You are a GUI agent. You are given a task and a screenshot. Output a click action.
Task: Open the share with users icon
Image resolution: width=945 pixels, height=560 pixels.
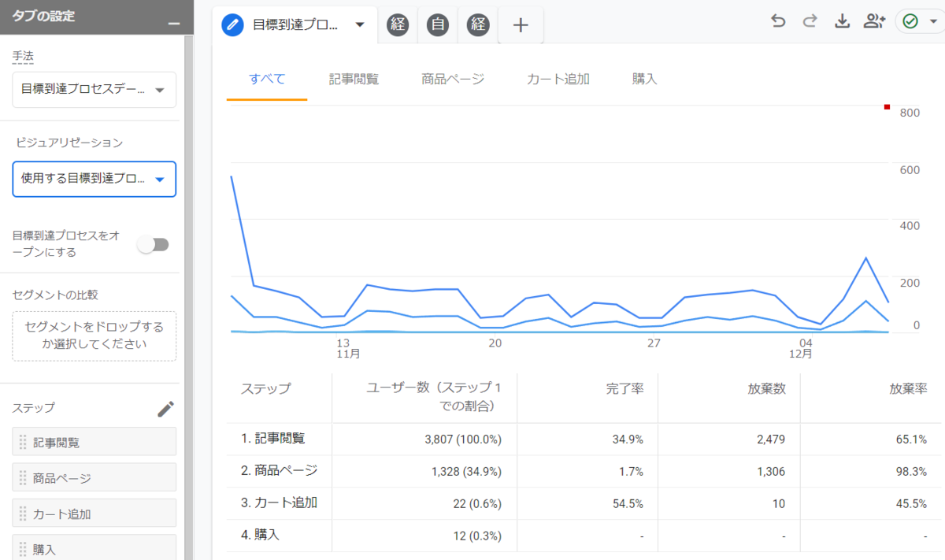point(874,22)
